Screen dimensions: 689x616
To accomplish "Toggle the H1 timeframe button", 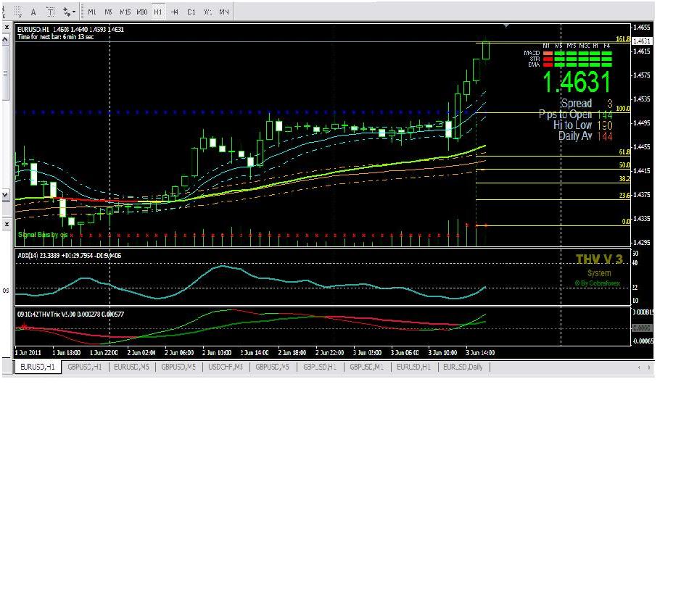I will (157, 12).
